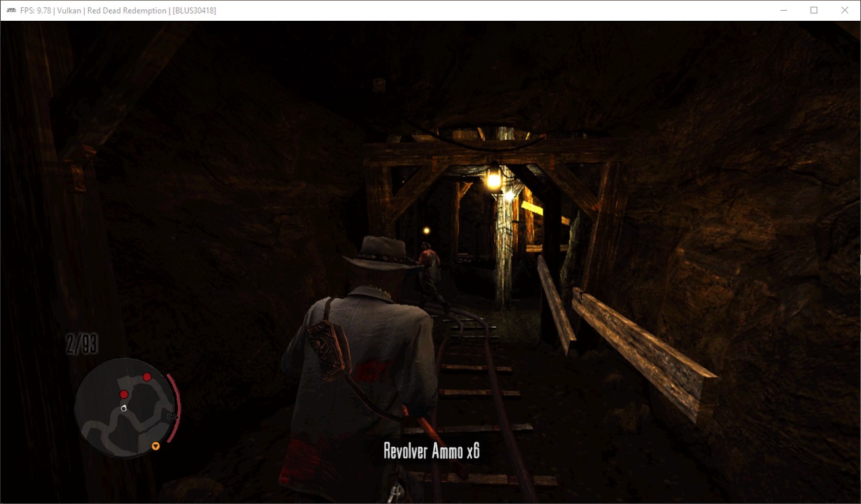Click the orange waypoint marker on minimap edge
The height and width of the screenshot is (504, 861).
coord(156,446)
